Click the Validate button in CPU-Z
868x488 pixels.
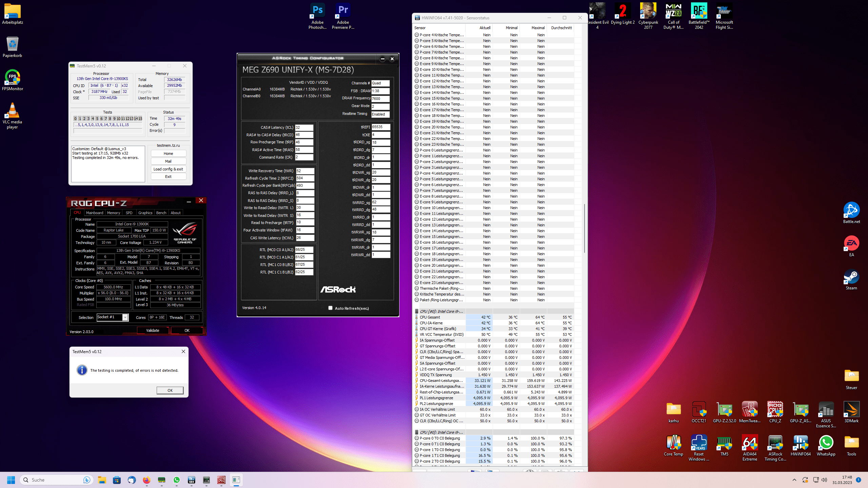point(153,330)
